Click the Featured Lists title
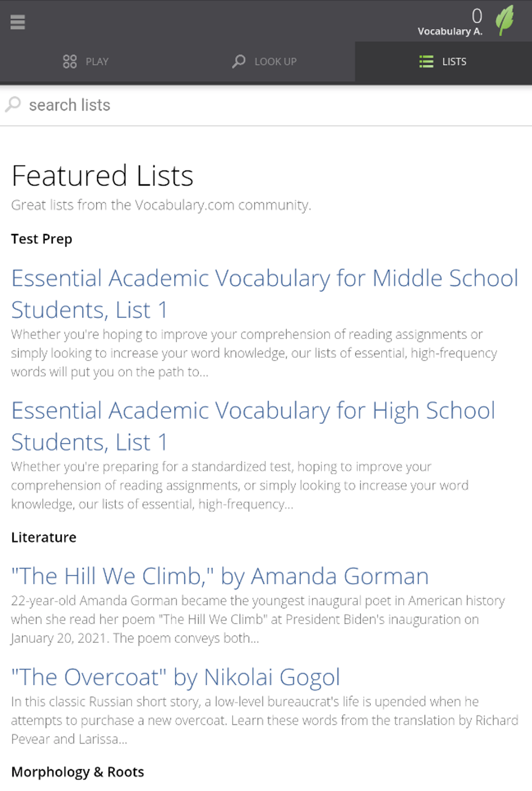 103,175
